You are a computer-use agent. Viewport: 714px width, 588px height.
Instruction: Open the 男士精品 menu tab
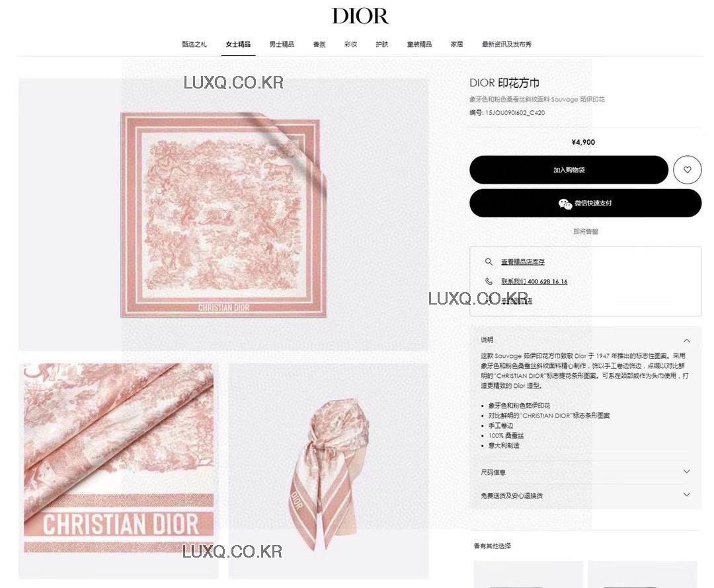tap(282, 44)
